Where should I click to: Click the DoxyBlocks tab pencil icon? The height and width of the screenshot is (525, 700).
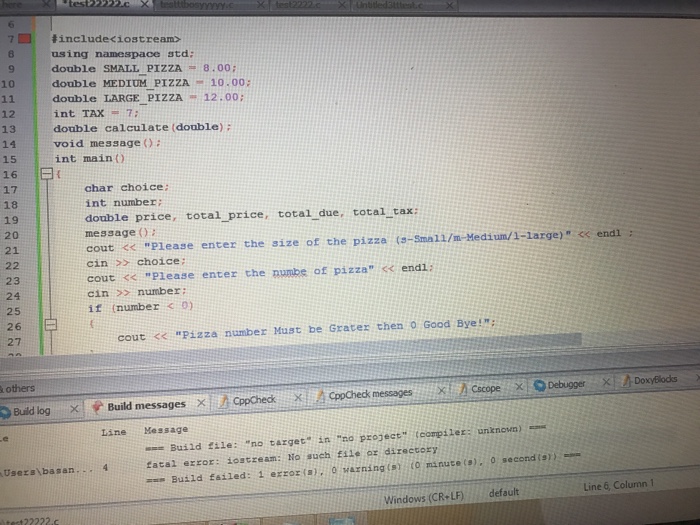pos(626,381)
